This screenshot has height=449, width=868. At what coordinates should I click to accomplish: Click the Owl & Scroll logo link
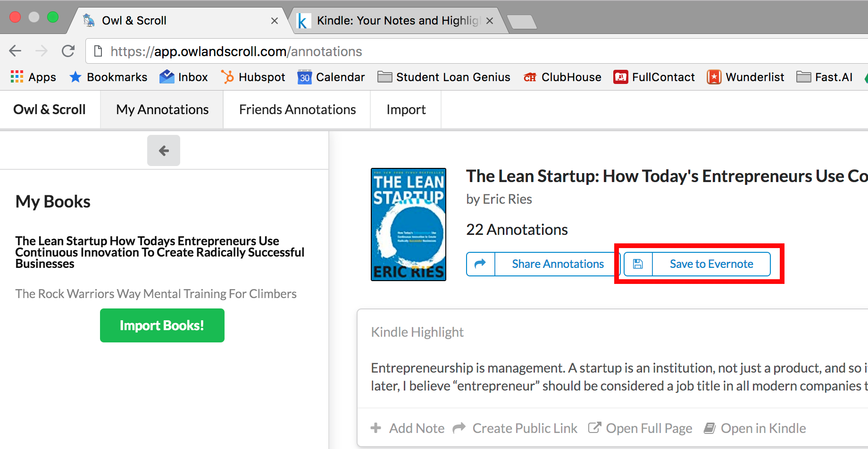click(50, 109)
